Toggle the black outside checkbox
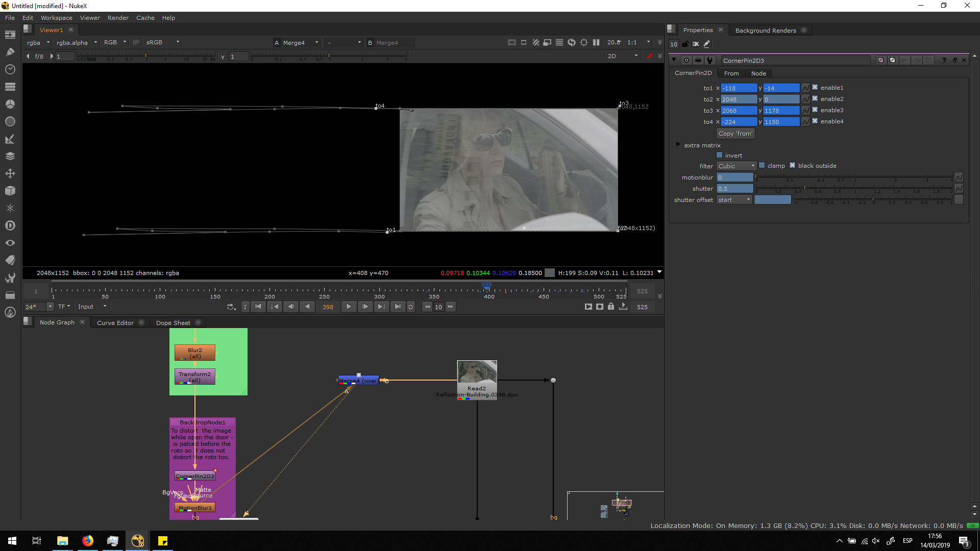This screenshot has height=551, width=980. (x=792, y=165)
